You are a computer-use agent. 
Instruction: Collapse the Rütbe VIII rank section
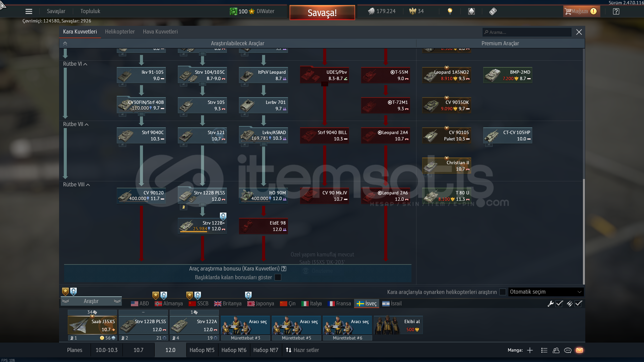[88, 185]
